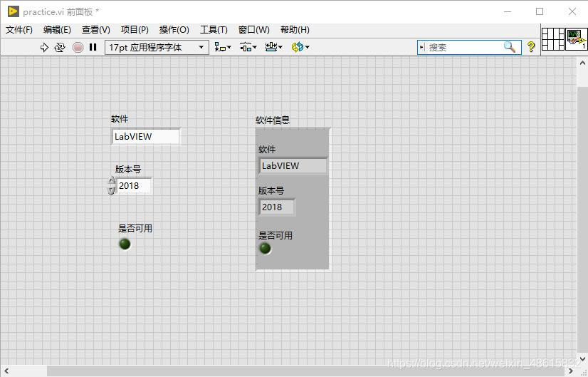The width and height of the screenshot is (588, 377).
Task: Pause the VI execution
Action: (93, 47)
